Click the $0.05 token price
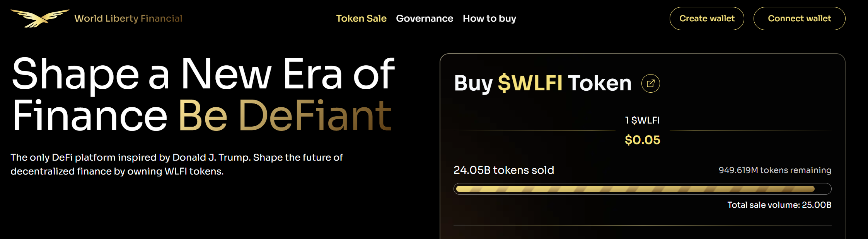The height and width of the screenshot is (239, 868). pyautogui.click(x=642, y=140)
